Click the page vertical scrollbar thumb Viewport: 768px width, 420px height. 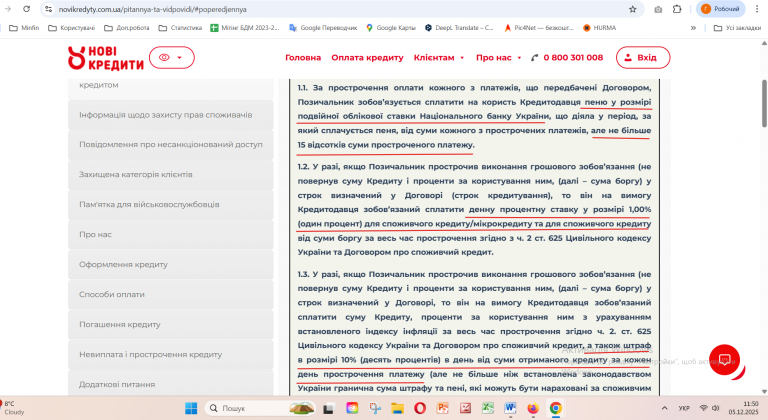764,102
